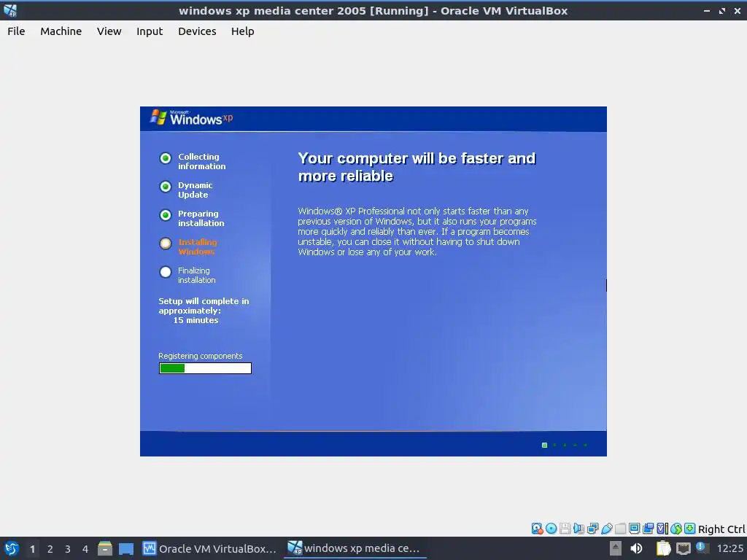
Task: Click the CPU virtualization status icon
Action: tap(662, 529)
